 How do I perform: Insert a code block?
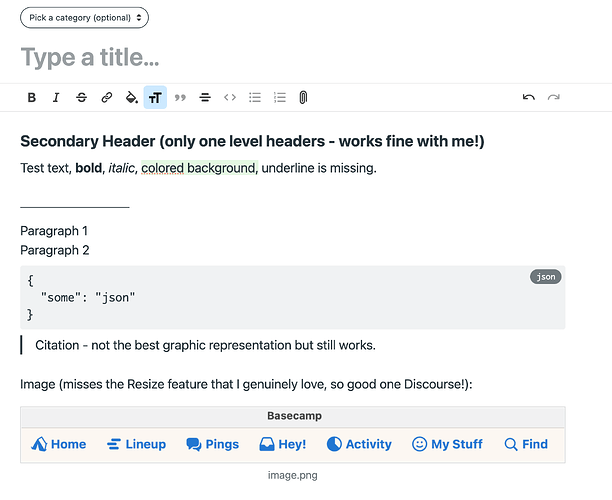click(x=230, y=97)
